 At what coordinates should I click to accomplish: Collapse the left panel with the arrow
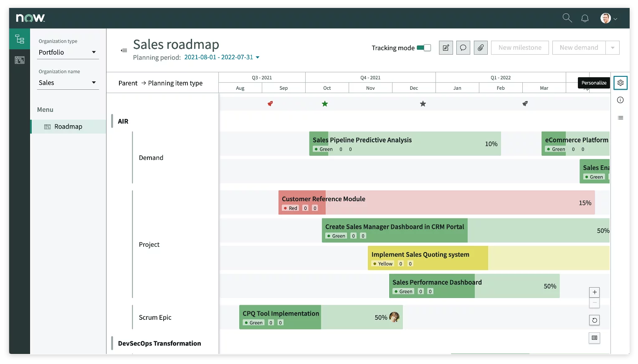[x=124, y=50]
